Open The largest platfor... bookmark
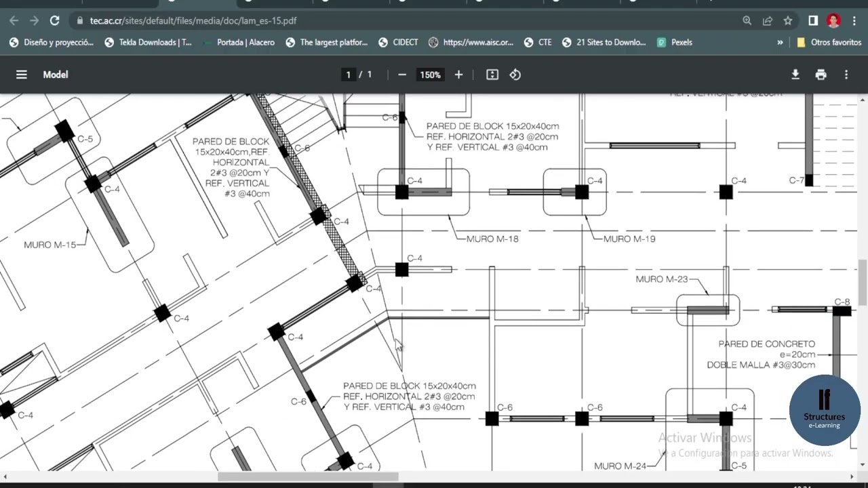This screenshot has width=868, height=488. click(327, 42)
